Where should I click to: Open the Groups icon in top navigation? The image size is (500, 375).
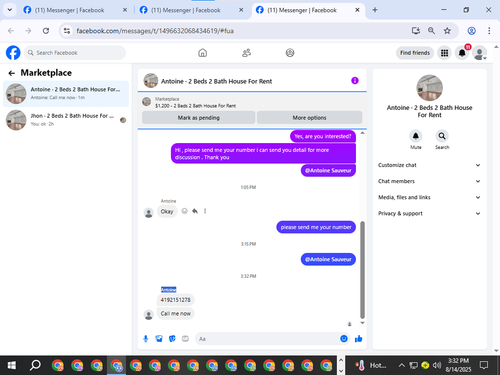[x=290, y=53]
